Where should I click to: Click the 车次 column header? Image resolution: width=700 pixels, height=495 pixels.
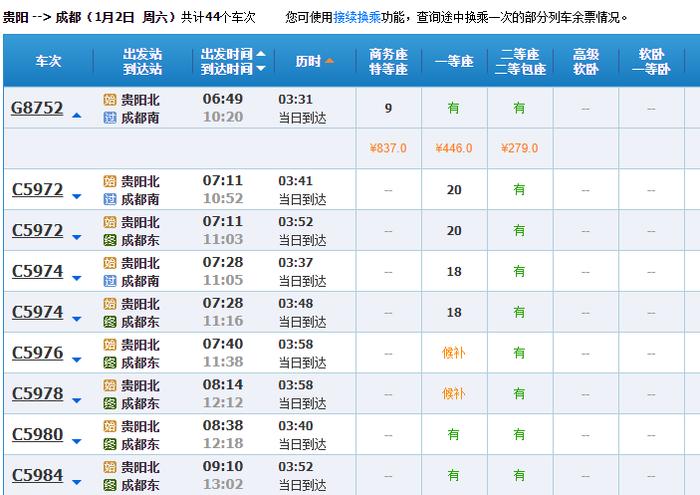coord(48,61)
